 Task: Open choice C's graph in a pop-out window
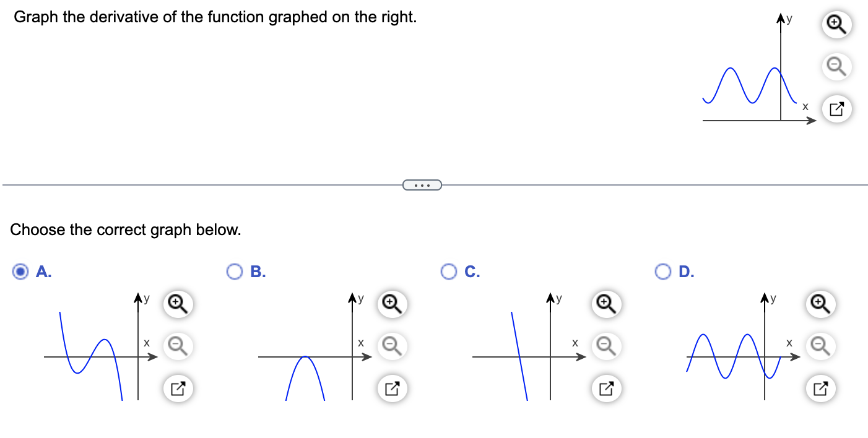pos(605,389)
